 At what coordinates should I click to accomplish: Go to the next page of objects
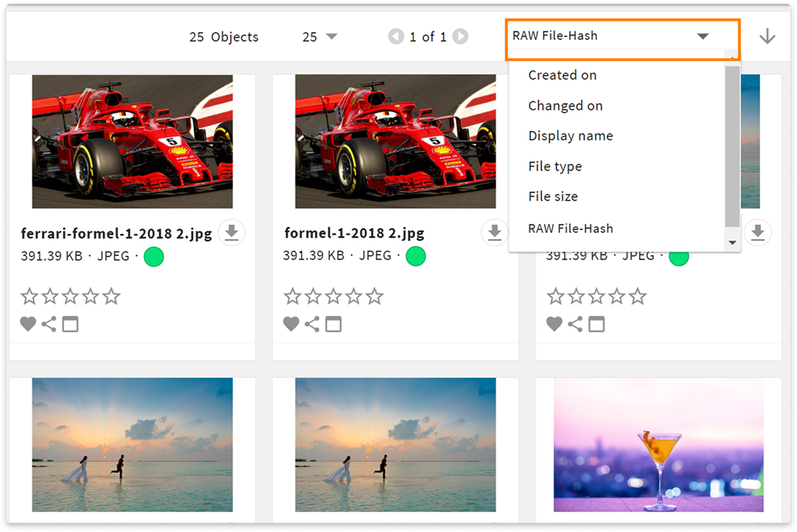[461, 37]
